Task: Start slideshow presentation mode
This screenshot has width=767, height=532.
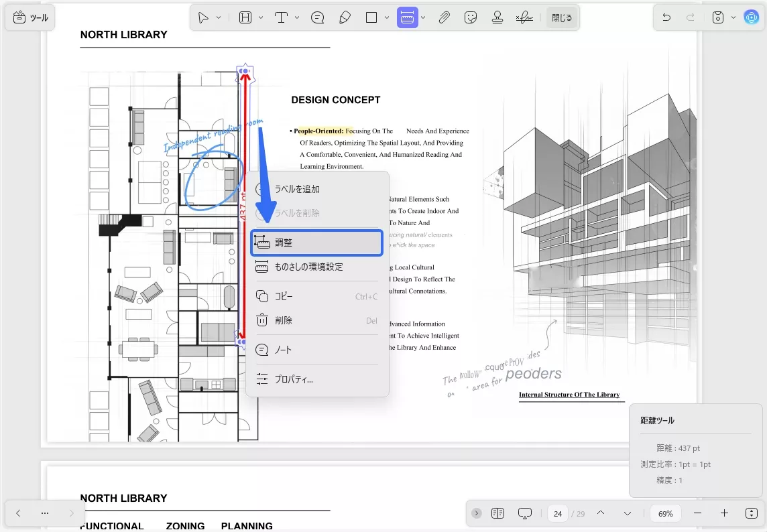Action: (x=525, y=513)
